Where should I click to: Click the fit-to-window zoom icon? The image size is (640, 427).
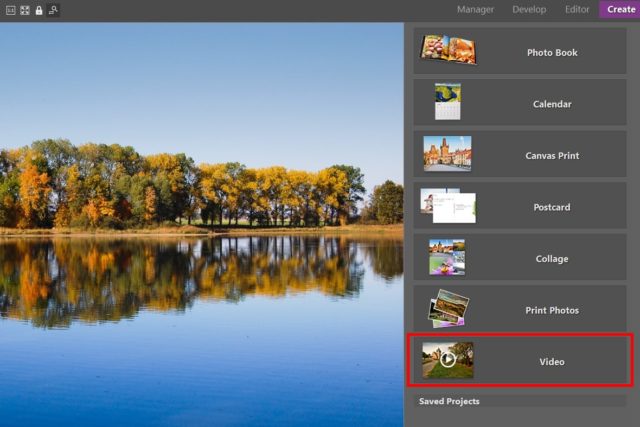click(x=25, y=10)
